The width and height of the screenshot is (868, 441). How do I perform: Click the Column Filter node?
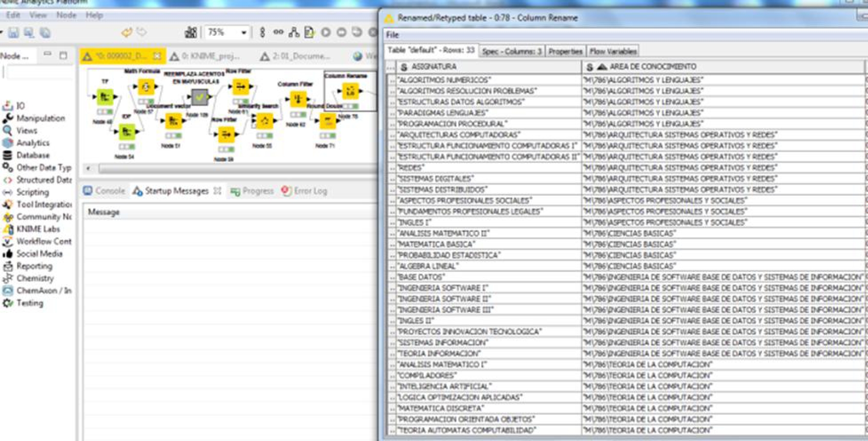pyautogui.click(x=297, y=98)
